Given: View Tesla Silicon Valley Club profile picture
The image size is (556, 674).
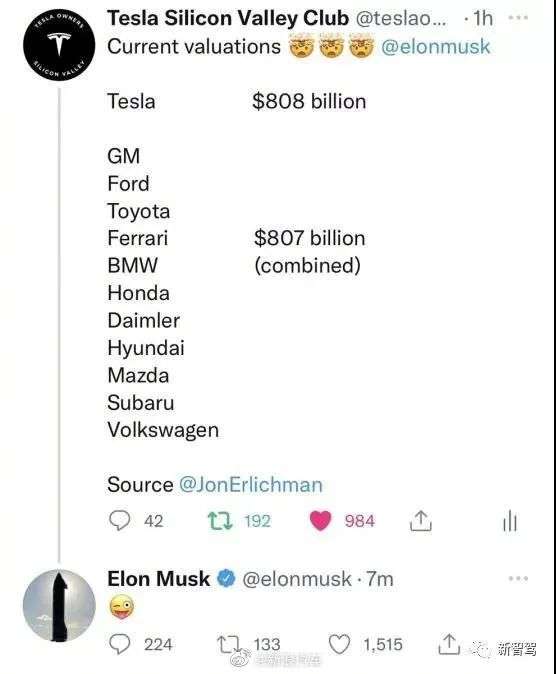Looking at the screenshot, I should click(x=59, y=44).
